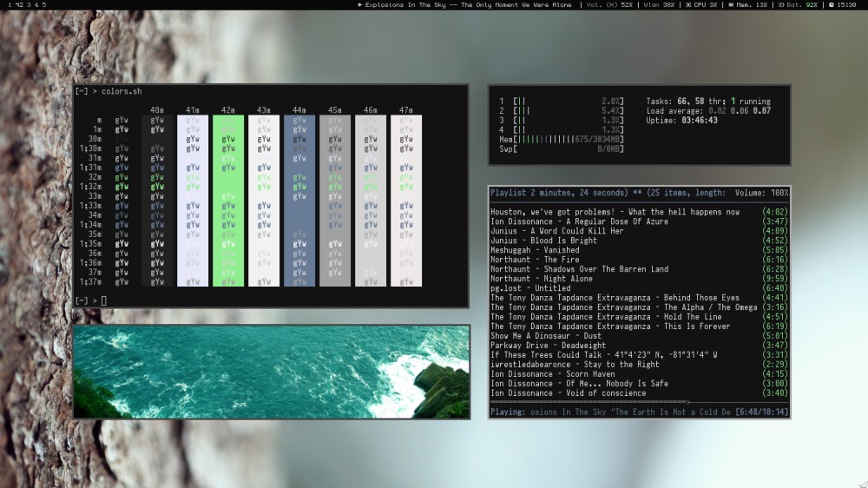Click the Mem usage bar in htop
Screen dimensions: 868x488
point(562,139)
